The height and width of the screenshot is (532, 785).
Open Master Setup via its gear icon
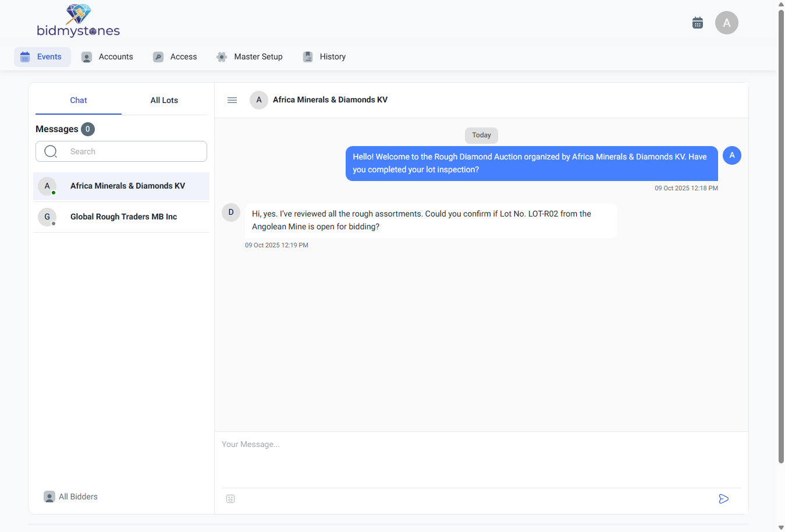tap(222, 56)
